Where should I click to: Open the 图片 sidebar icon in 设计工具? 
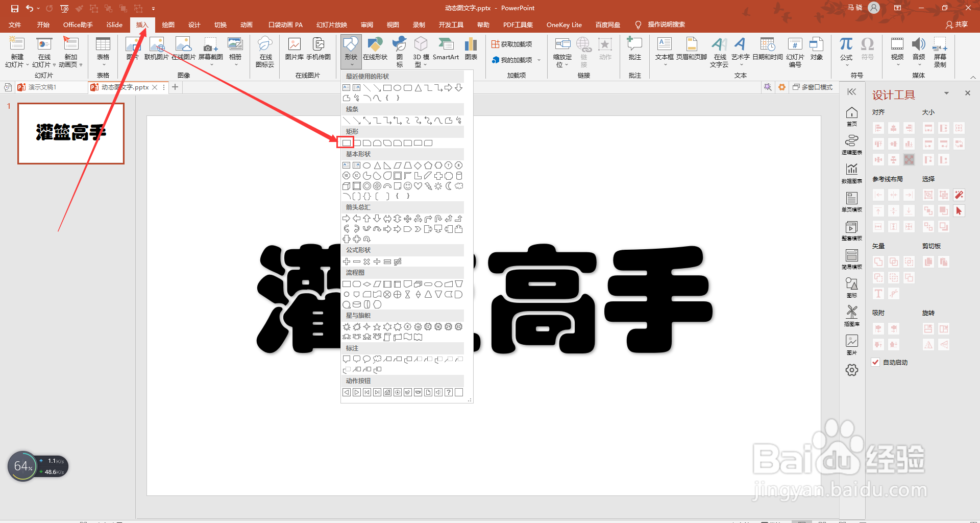(x=852, y=345)
